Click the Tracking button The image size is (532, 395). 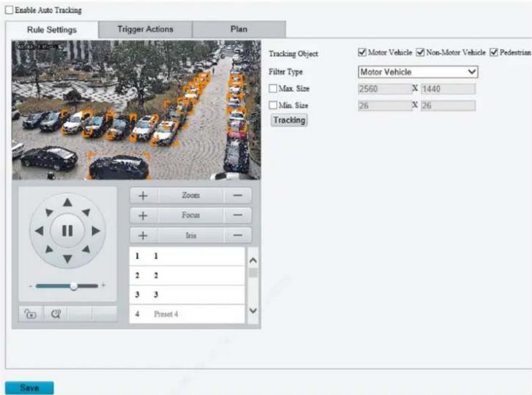click(289, 120)
